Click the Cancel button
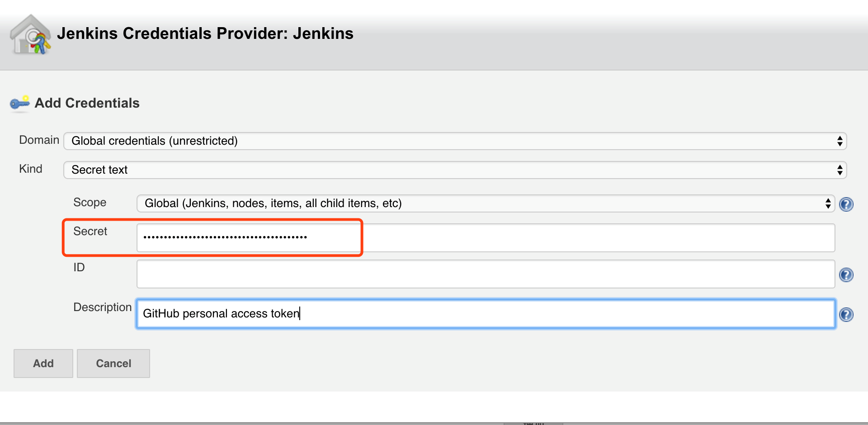The image size is (868, 425). pyautogui.click(x=113, y=364)
